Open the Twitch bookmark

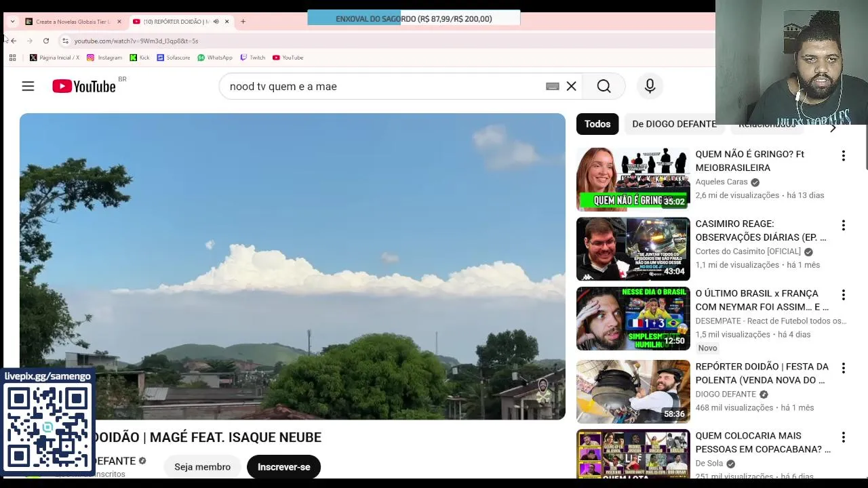(x=252, y=58)
